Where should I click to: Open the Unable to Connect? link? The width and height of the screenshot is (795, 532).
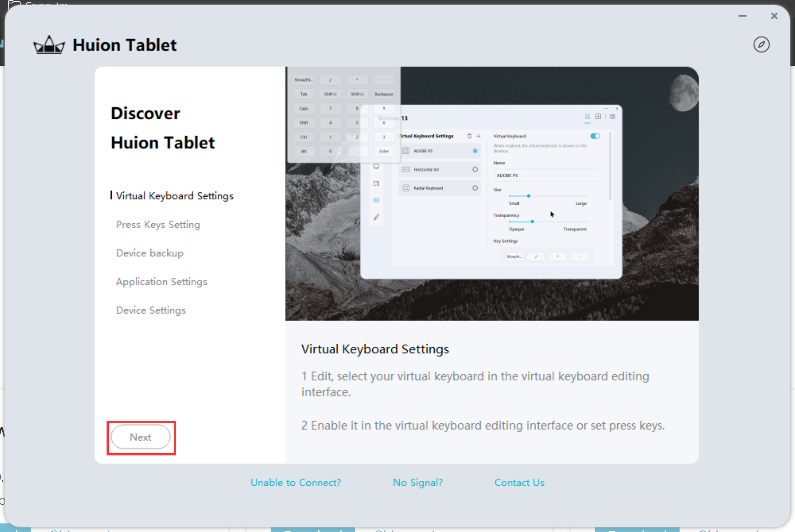[x=295, y=482]
